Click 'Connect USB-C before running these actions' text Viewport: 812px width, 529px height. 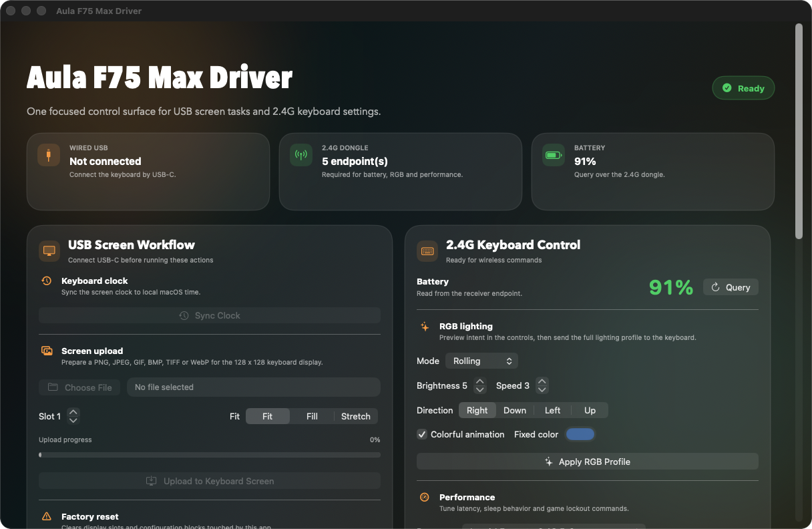tap(141, 260)
